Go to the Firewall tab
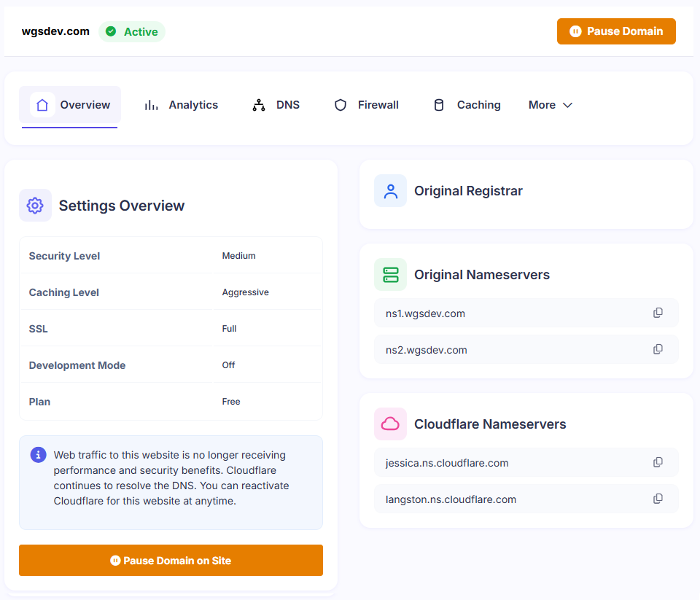The image size is (700, 600). pyautogui.click(x=366, y=105)
